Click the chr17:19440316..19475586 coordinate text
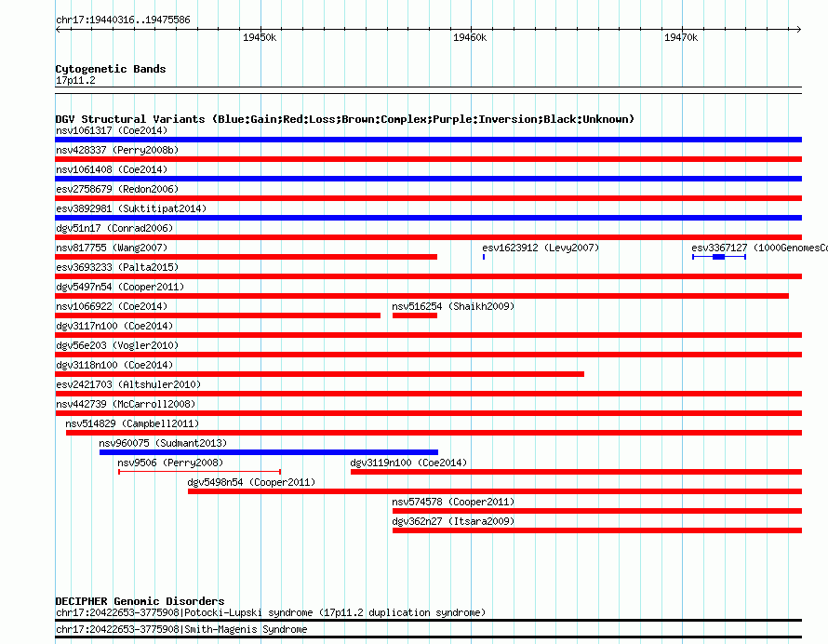 point(123,20)
